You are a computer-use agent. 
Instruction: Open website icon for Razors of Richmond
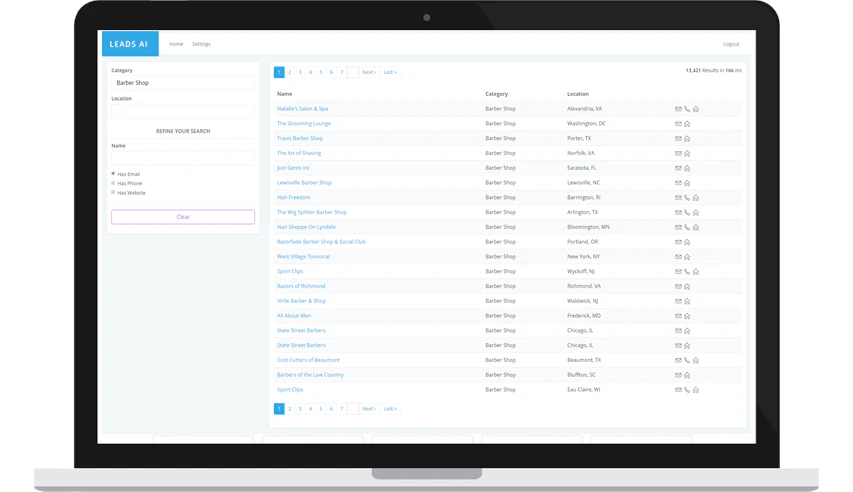click(x=687, y=286)
